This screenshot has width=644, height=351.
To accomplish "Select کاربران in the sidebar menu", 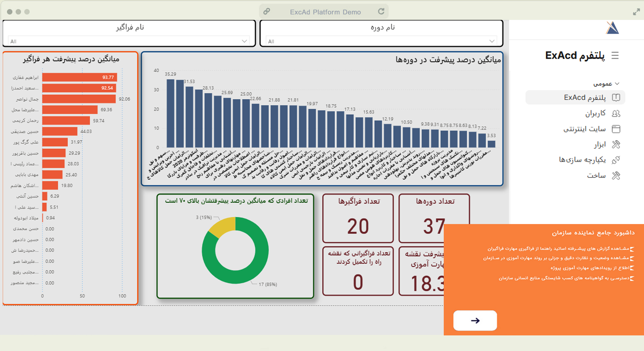I will pyautogui.click(x=595, y=114).
